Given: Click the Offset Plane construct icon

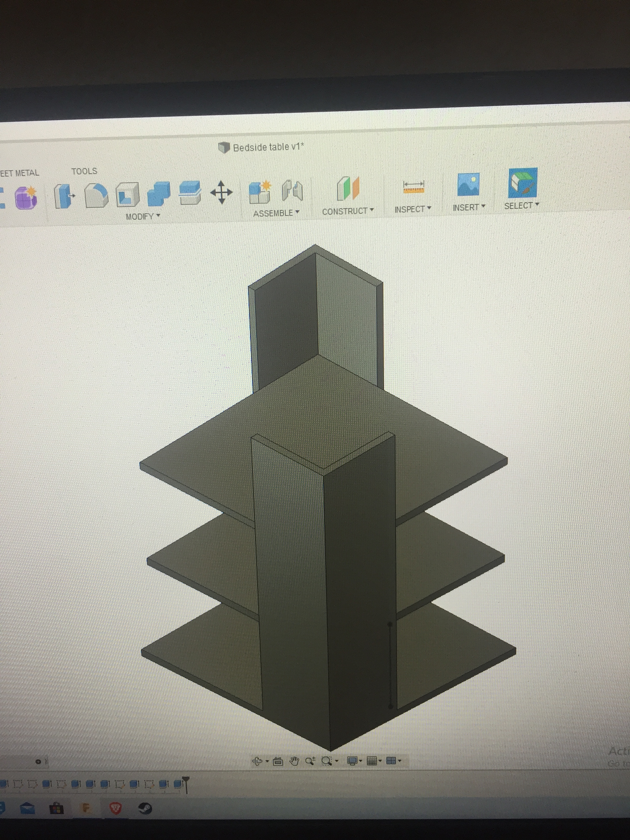Looking at the screenshot, I should [x=348, y=188].
